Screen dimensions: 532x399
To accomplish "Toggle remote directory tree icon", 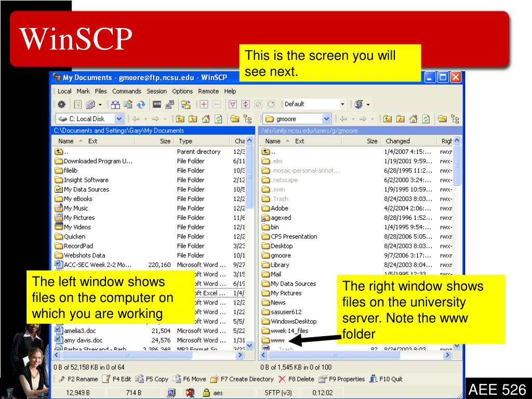I will pos(455,119).
